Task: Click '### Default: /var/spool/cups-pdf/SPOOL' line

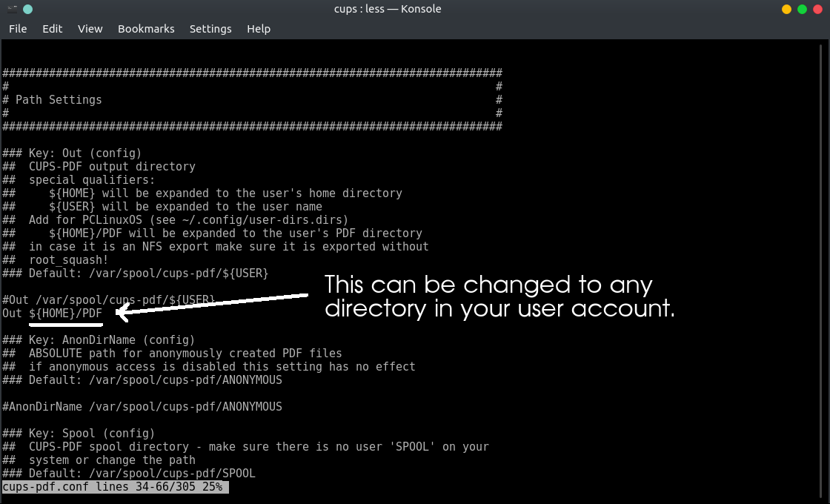Action: coord(129,474)
